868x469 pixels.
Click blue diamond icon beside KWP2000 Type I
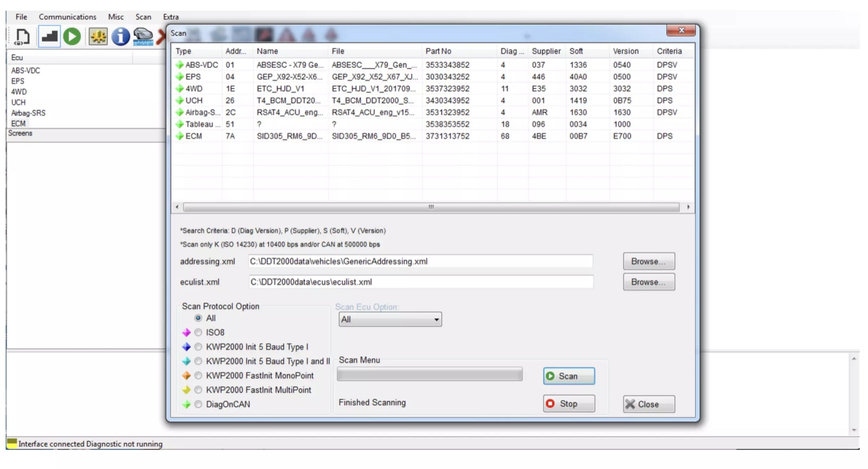tap(186, 347)
